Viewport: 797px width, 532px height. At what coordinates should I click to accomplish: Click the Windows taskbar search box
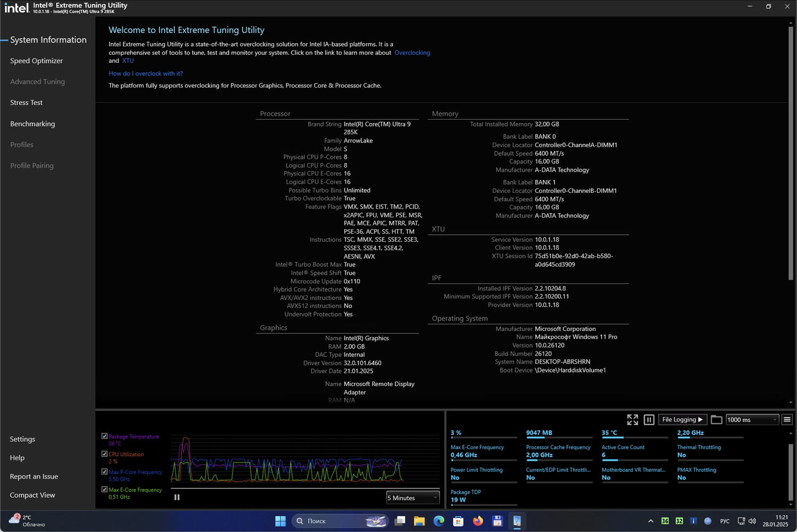(341, 521)
